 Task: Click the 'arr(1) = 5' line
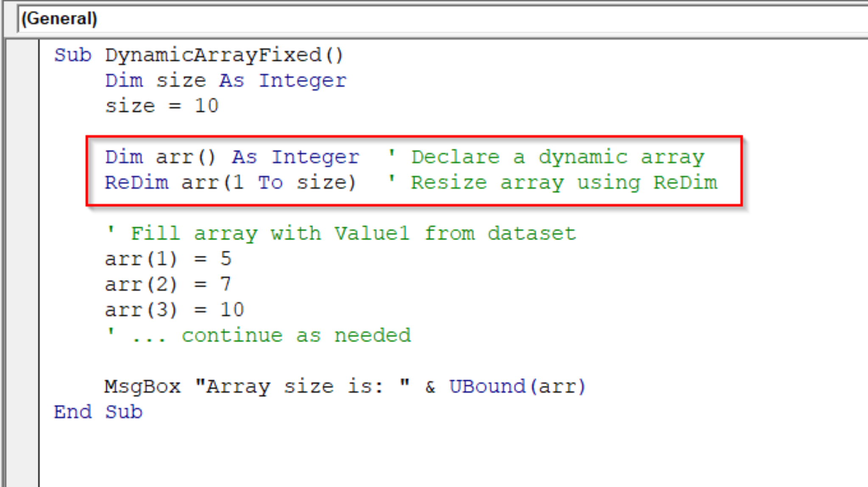(x=168, y=259)
